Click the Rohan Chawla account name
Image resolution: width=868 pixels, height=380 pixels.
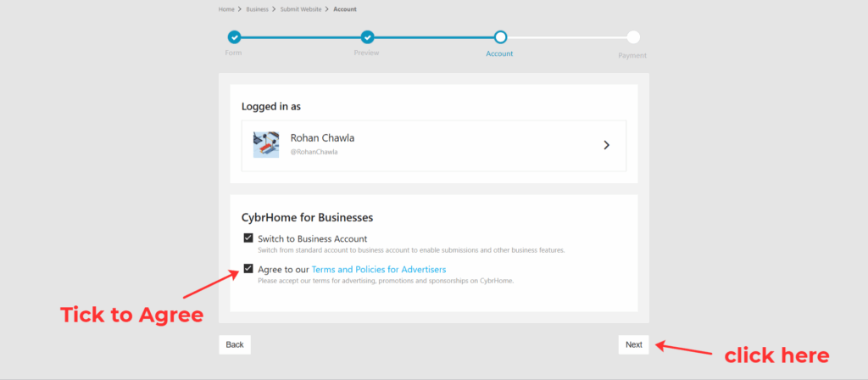pyautogui.click(x=322, y=138)
